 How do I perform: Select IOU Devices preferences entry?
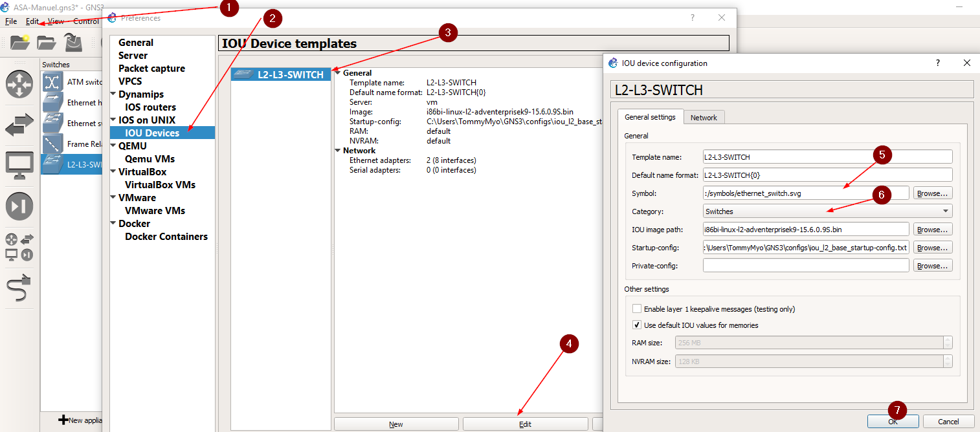152,133
